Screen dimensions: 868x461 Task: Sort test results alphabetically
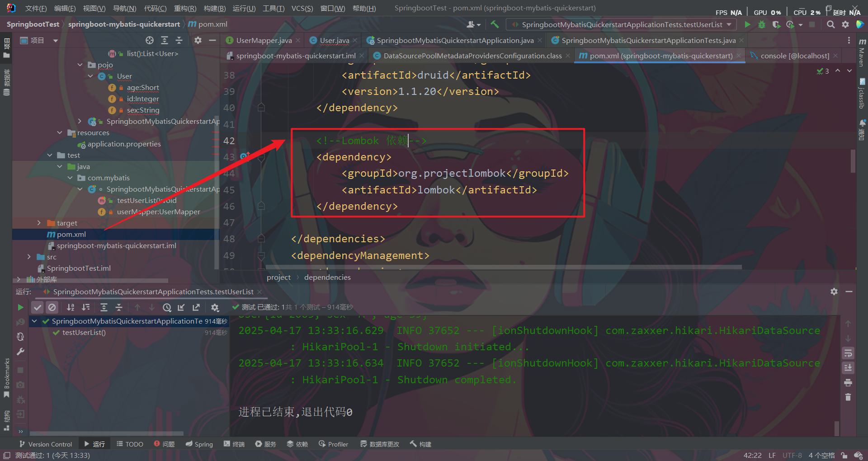tap(71, 307)
